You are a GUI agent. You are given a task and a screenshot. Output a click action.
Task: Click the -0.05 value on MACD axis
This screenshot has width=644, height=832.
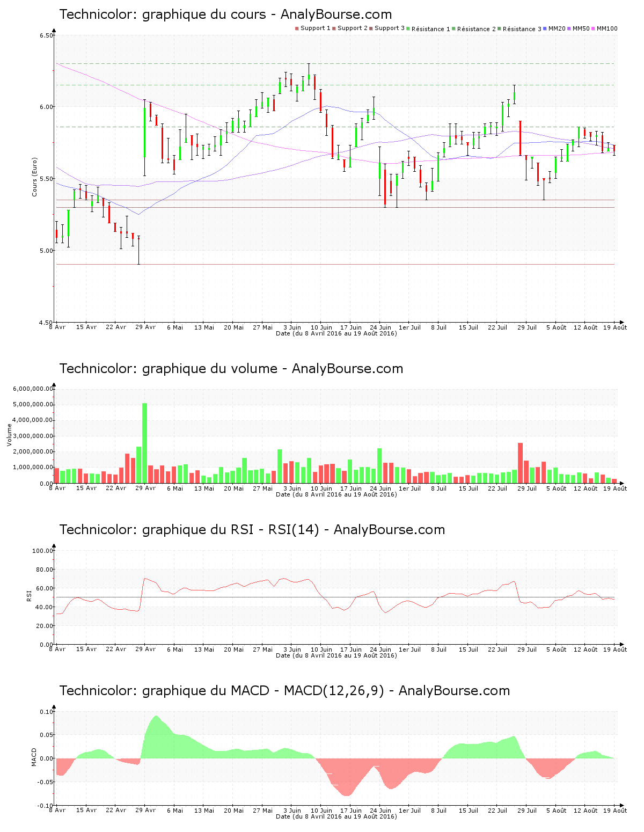tap(45, 782)
